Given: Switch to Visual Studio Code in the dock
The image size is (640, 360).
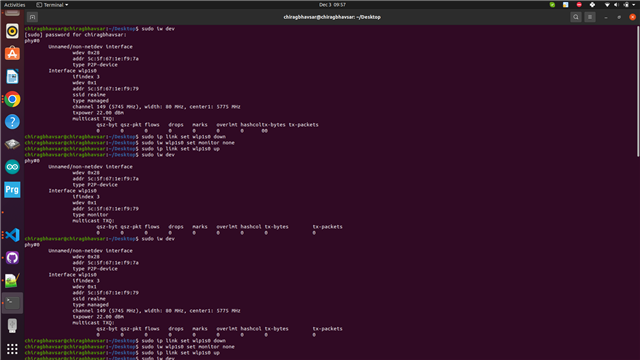Looking at the screenshot, I should 12,235.
